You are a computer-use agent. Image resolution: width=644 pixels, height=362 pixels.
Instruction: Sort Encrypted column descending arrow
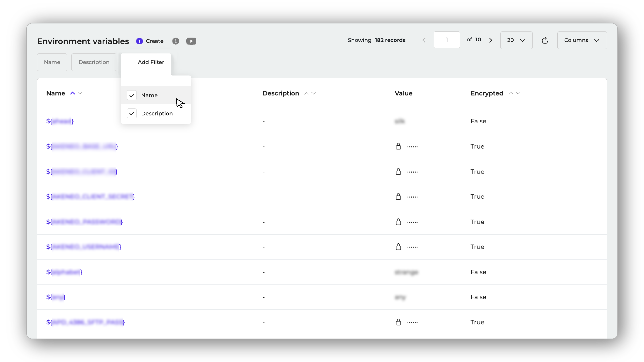coord(518,93)
